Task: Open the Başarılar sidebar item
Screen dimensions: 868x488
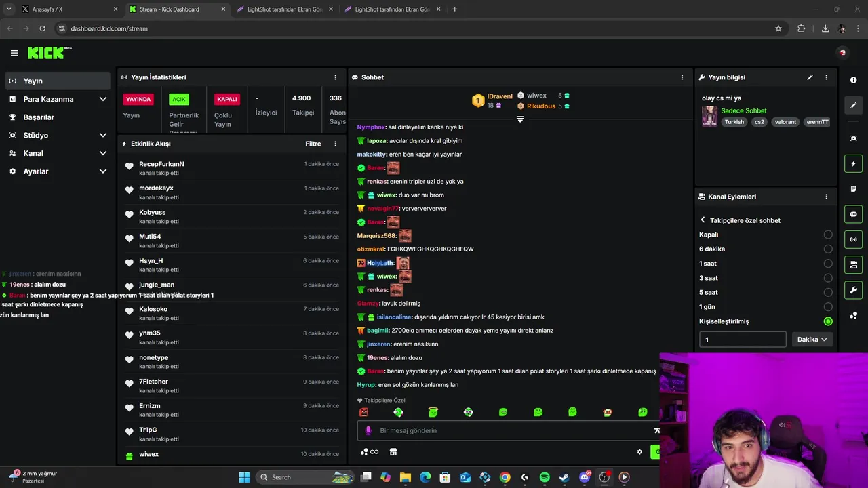Action: click(x=58, y=117)
